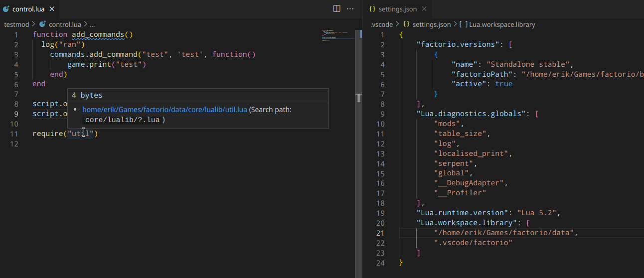Click the "global" entry
644x278 pixels.
pos(451,173)
